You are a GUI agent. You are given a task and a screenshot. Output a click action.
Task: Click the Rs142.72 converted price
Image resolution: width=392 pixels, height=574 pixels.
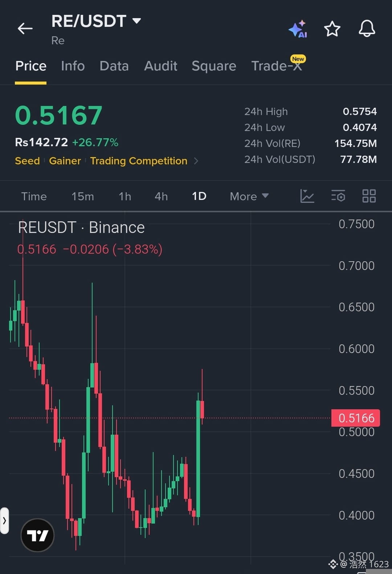click(x=41, y=142)
